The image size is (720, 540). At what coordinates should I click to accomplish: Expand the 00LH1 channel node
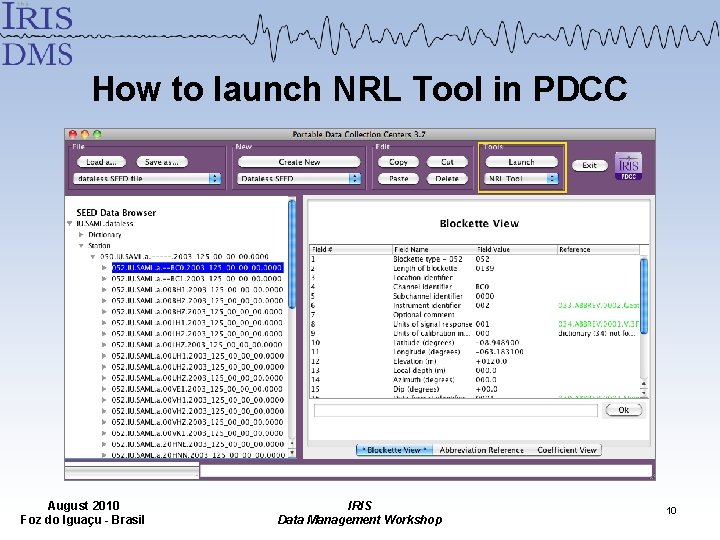(104, 356)
